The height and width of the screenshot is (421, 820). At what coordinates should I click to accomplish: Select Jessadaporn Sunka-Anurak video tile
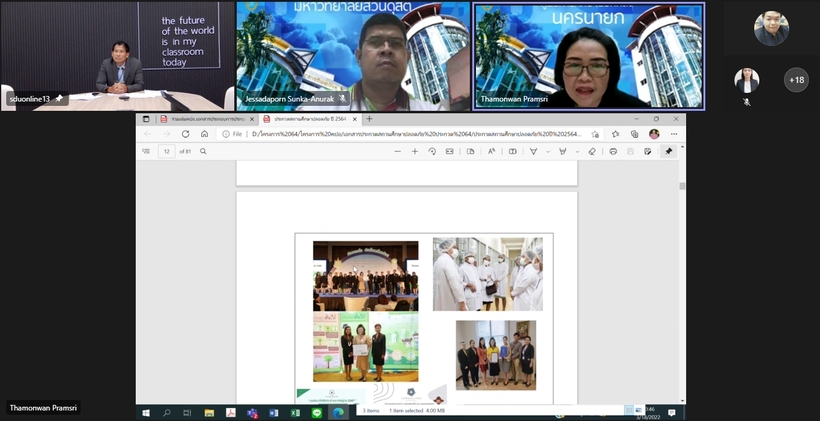[x=353, y=56]
